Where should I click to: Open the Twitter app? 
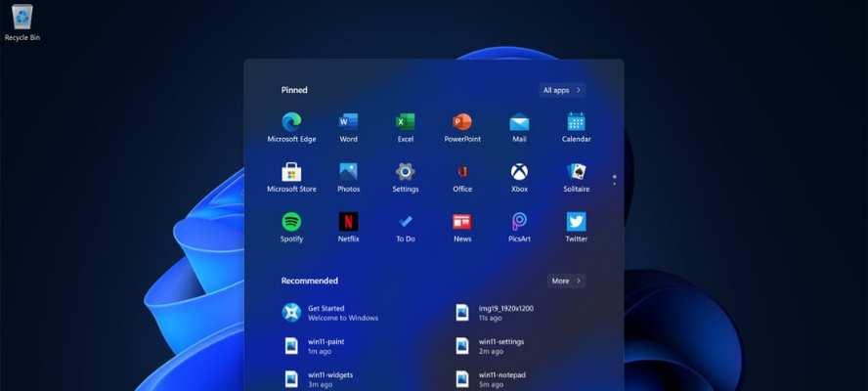577,227
